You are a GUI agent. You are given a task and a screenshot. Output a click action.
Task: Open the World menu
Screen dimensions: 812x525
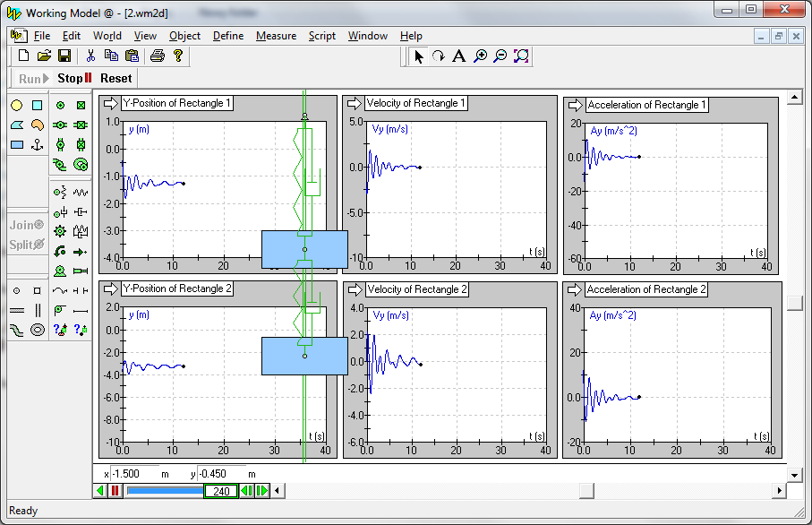[107, 36]
